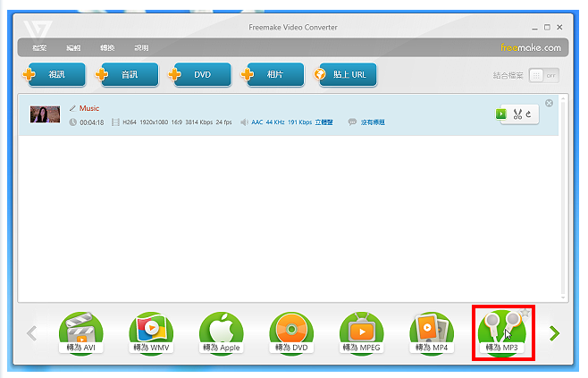The width and height of the screenshot is (588, 378).
Task: Click the favorite star on the MP3 icon
Action: 525,313
